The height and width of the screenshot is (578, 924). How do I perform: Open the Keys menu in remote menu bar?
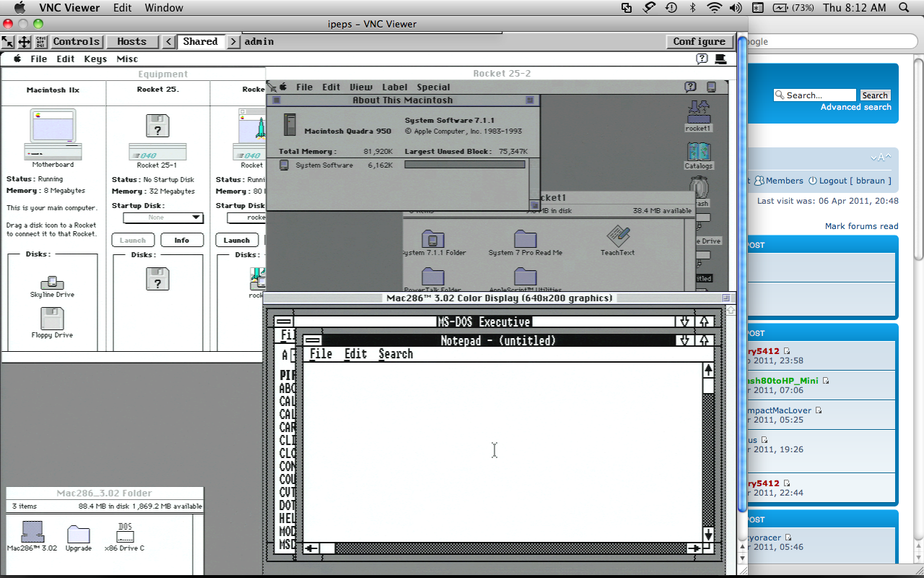[95, 59]
